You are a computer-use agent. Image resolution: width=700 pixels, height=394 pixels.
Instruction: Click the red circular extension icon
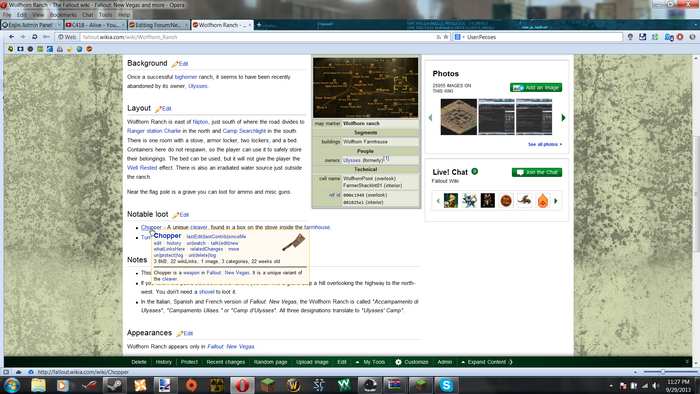(680, 37)
